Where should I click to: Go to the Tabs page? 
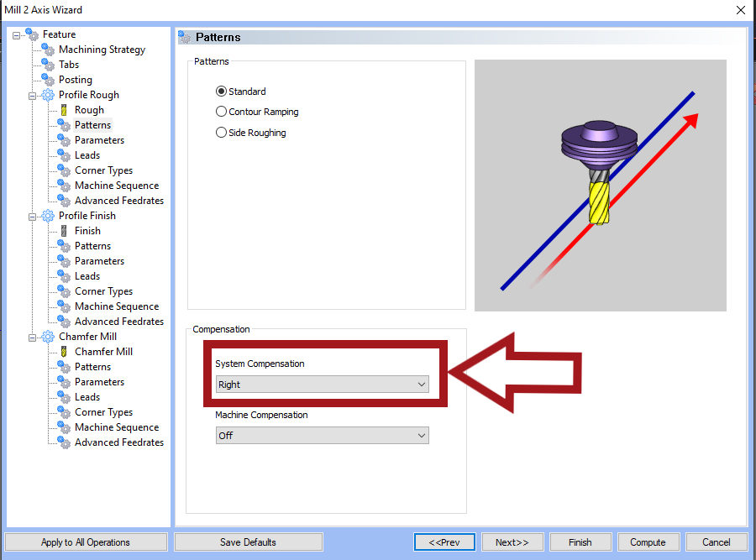click(x=69, y=65)
